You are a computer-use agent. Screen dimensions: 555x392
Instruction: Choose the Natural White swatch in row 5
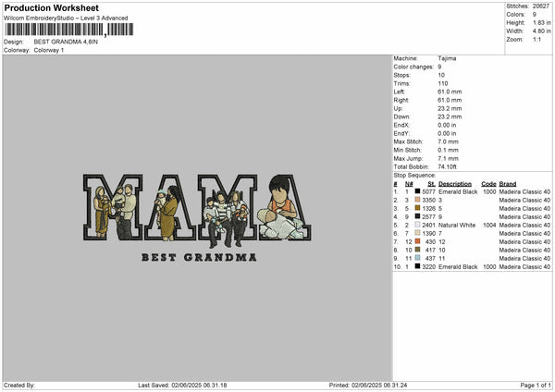[417, 225]
